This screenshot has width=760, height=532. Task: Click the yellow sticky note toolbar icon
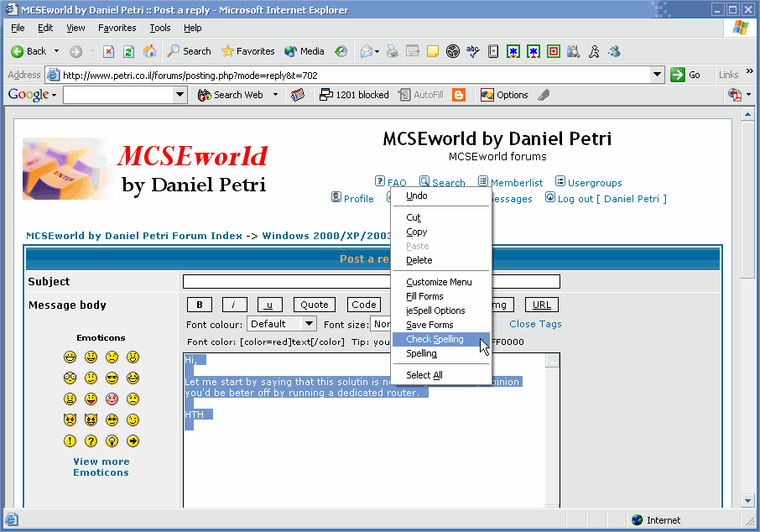(432, 51)
